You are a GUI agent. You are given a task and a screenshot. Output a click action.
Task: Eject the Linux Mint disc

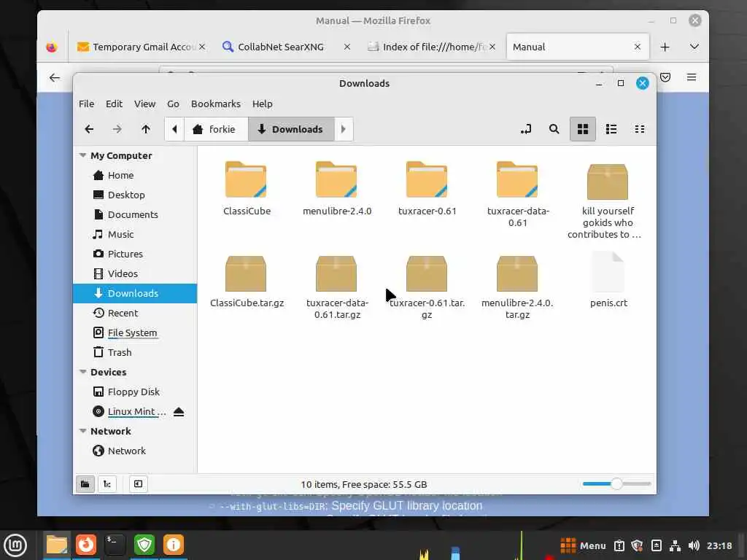click(179, 412)
